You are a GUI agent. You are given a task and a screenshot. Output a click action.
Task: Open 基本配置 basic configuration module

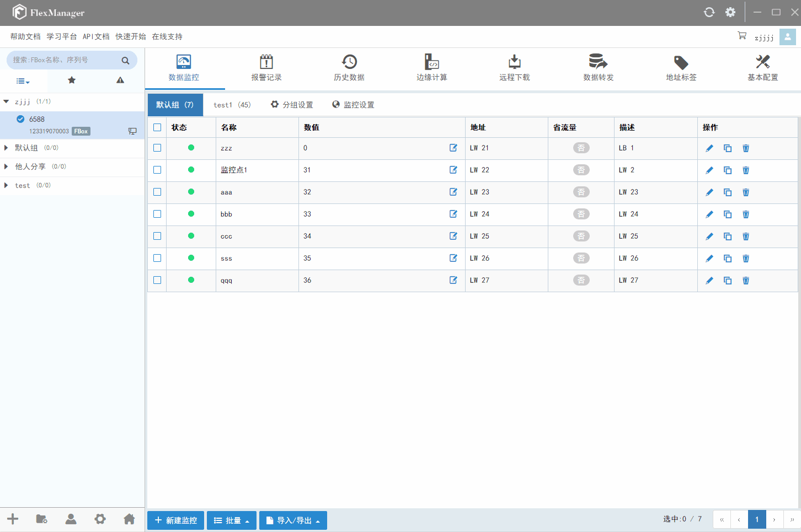tap(763, 68)
